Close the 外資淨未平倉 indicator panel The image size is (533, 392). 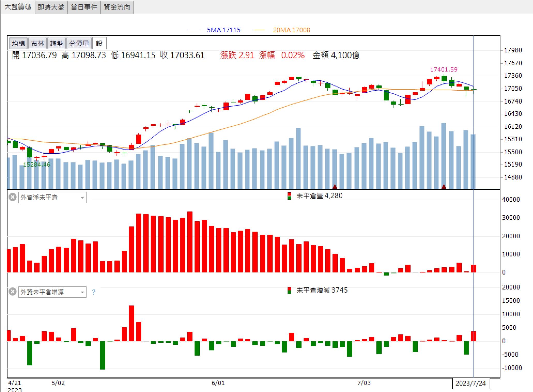point(12,197)
